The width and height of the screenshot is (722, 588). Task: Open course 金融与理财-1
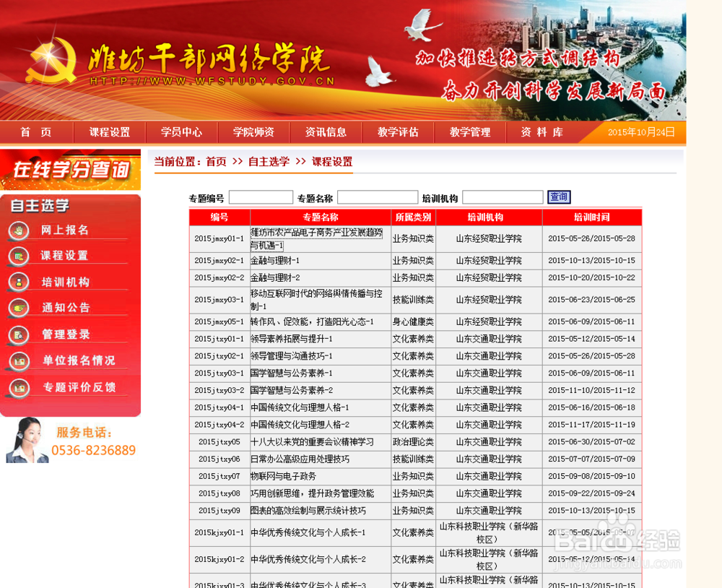coord(275,261)
